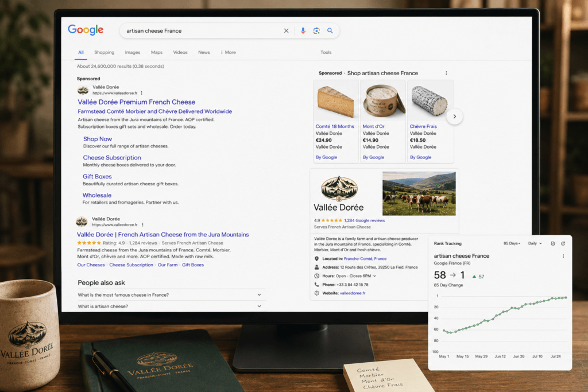The width and height of the screenshot is (588, 392).
Task: Select the All tab
Action: pyautogui.click(x=80, y=52)
